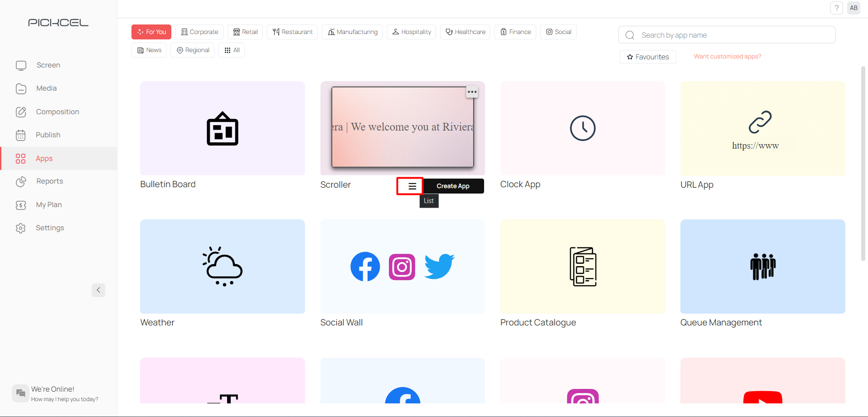This screenshot has width=868, height=417.
Task: Open the Scroller app preview thumbnail
Action: point(402,127)
